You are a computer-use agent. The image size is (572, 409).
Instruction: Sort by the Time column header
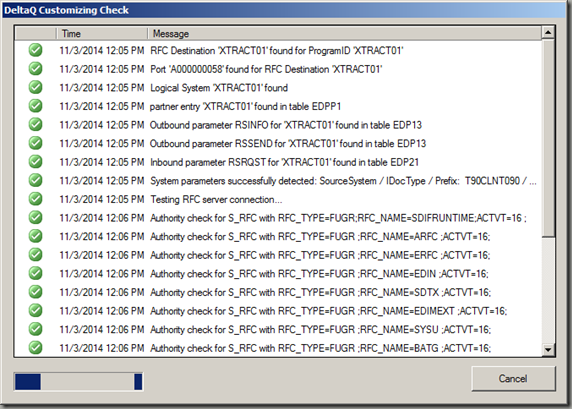pyautogui.click(x=102, y=34)
